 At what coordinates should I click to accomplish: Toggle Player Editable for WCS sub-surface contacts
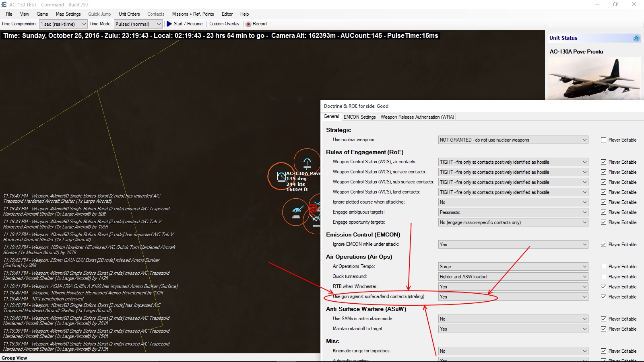[x=603, y=182]
